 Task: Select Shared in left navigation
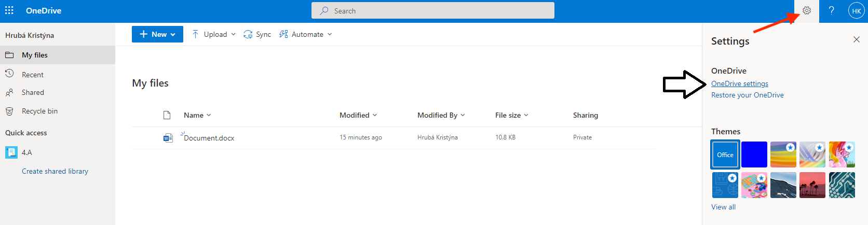(x=33, y=92)
